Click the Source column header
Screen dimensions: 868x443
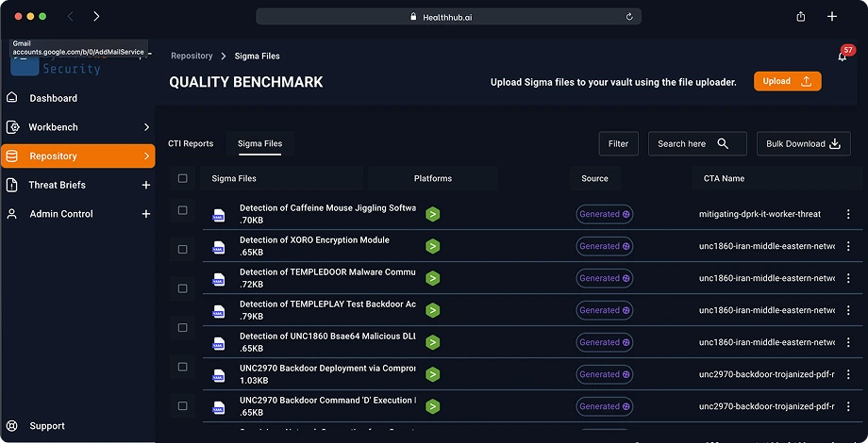[594, 178]
